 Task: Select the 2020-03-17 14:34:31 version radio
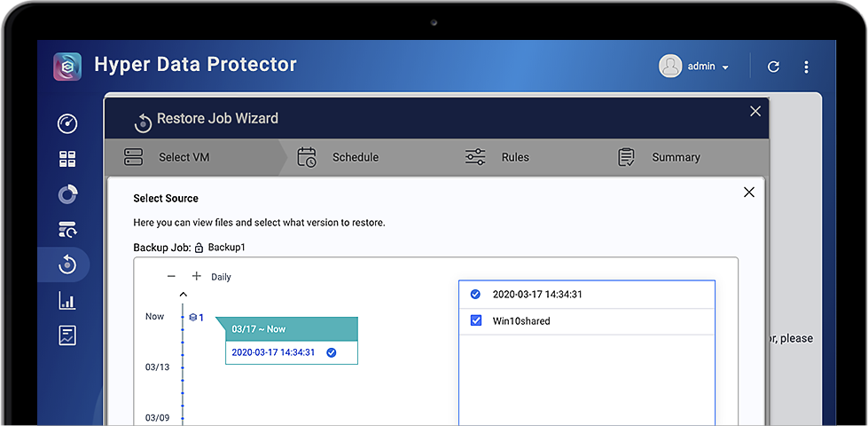click(x=475, y=294)
